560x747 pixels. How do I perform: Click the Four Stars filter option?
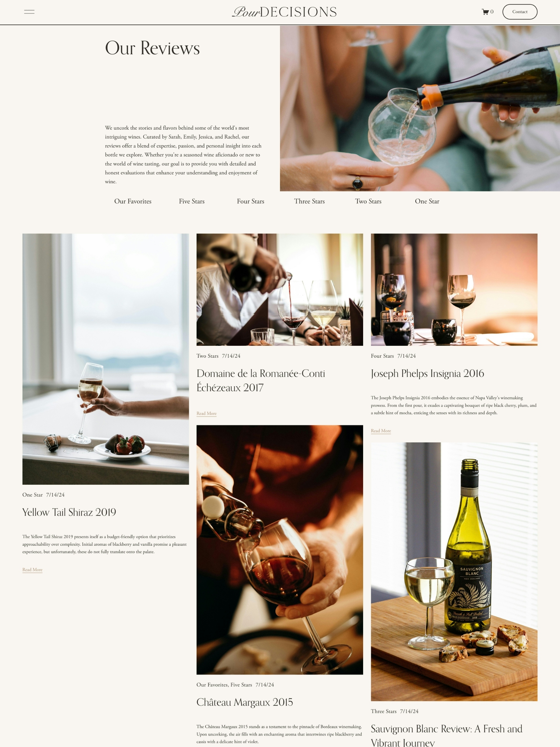click(250, 201)
